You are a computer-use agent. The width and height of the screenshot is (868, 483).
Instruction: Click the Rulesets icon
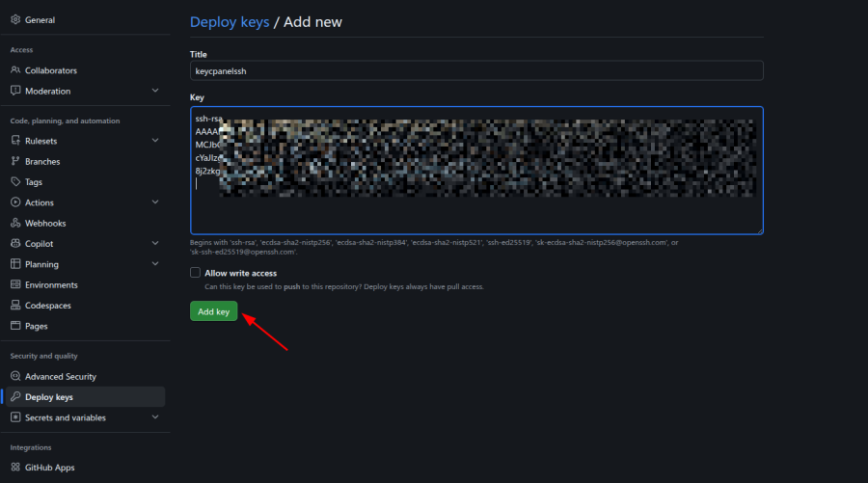tap(15, 141)
